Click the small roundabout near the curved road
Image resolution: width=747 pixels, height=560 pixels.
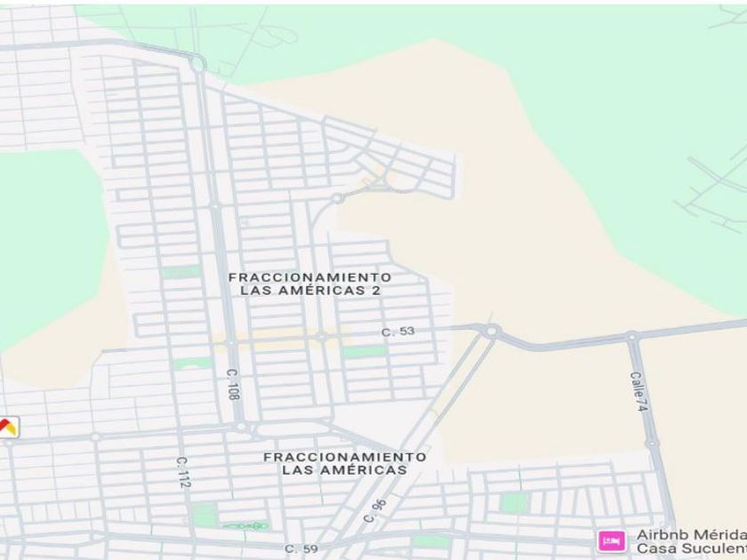(x=338, y=197)
